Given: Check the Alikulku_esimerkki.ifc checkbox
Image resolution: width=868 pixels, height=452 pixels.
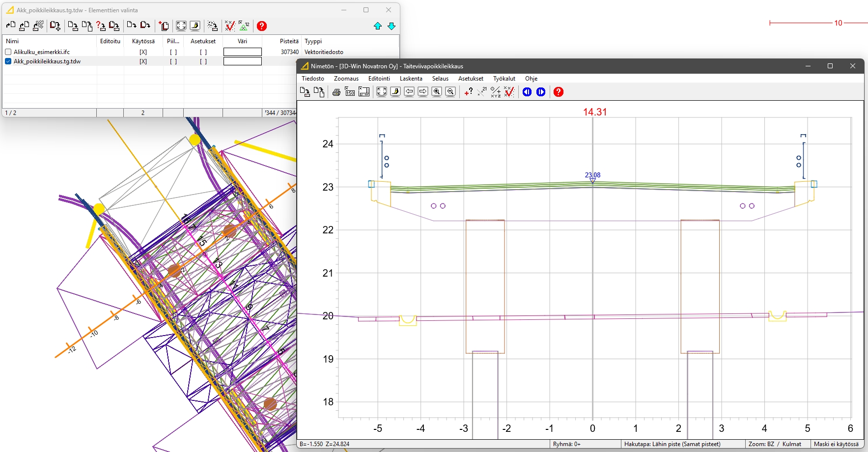Looking at the screenshot, I should point(8,52).
